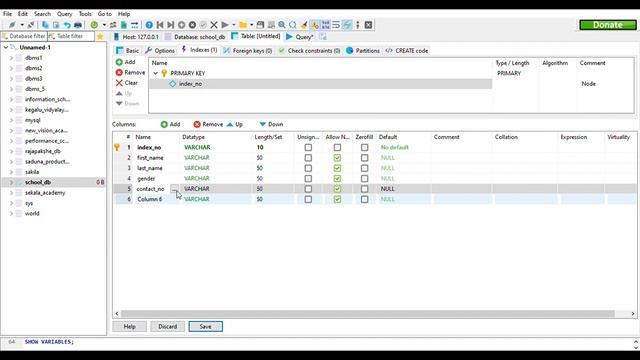
Task: Open the Tools menu
Action: (x=85, y=14)
